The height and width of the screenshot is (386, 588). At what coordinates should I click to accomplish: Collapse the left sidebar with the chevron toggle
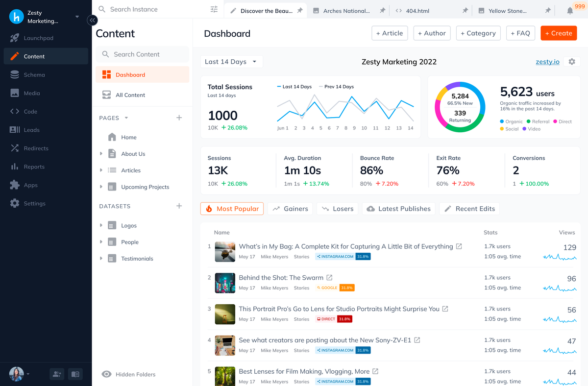point(92,20)
